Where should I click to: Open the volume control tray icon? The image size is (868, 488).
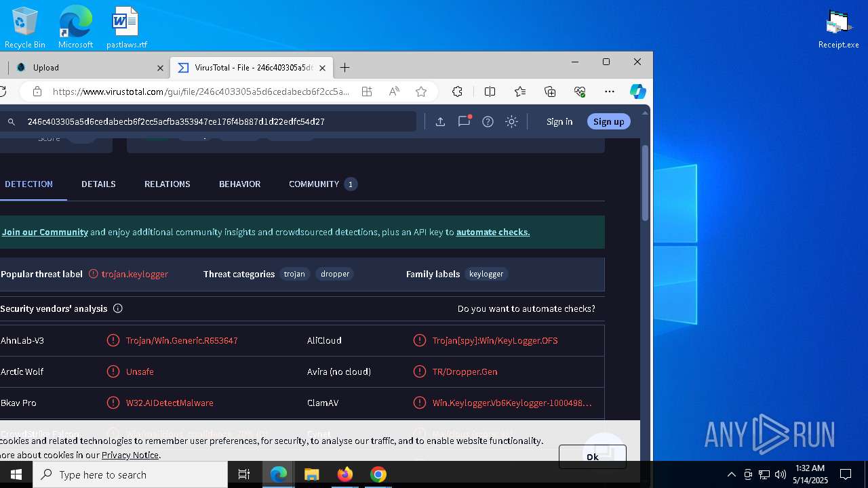coord(781,474)
